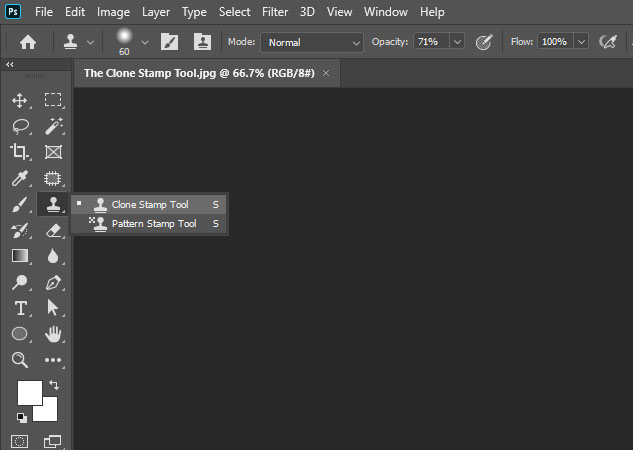Swap foreground and background colors
This screenshot has width=633, height=450.
tap(54, 385)
